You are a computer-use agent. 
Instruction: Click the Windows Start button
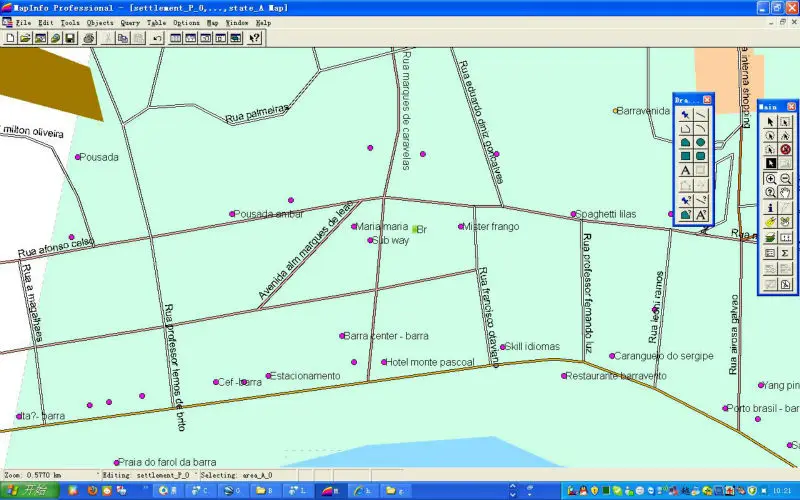click(28, 491)
